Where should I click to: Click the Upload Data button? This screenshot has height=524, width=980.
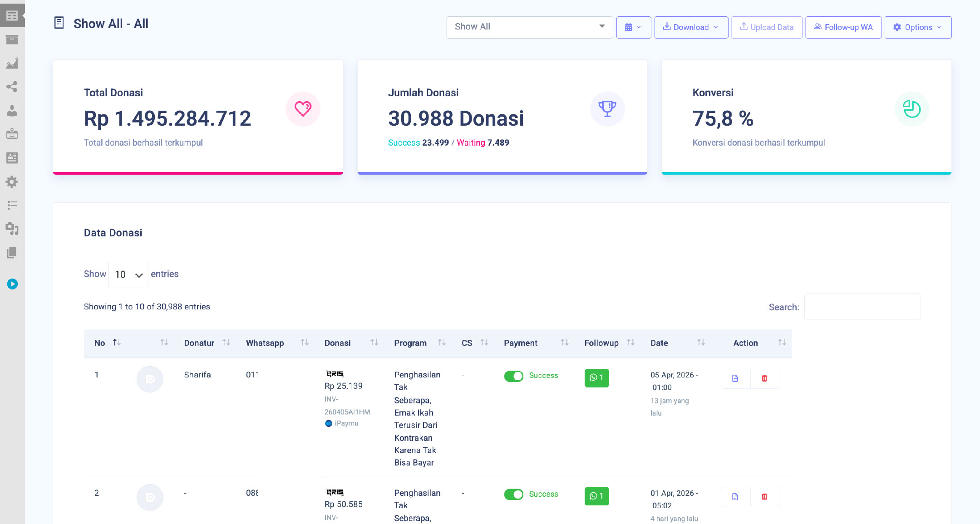766,27
